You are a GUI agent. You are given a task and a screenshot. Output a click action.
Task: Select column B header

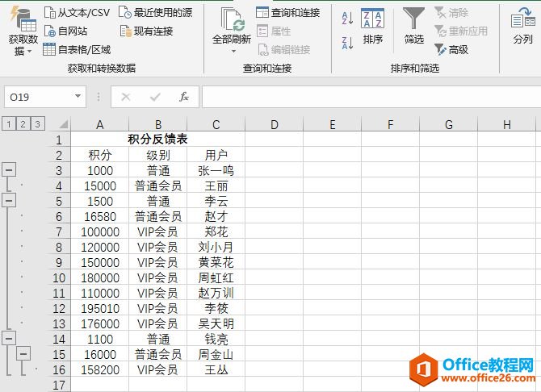158,124
